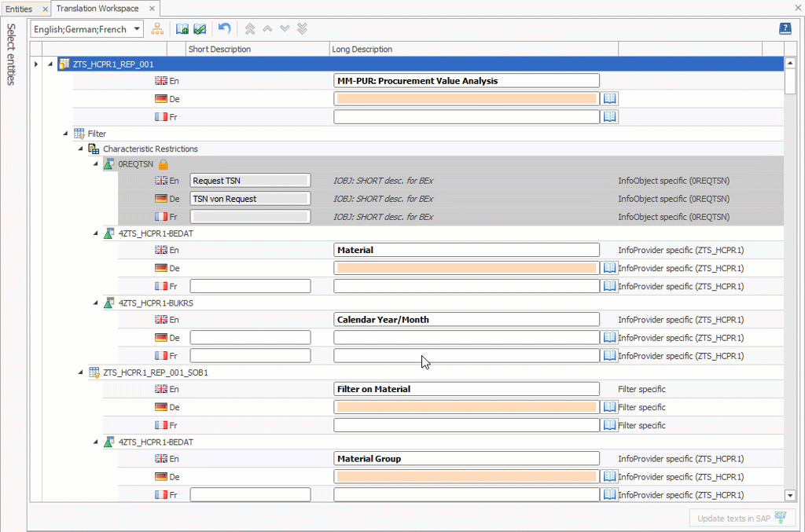Click the row indicator arrow of ZTS_HCPR1_REP_001
This screenshot has width=805, height=532.
point(36,64)
